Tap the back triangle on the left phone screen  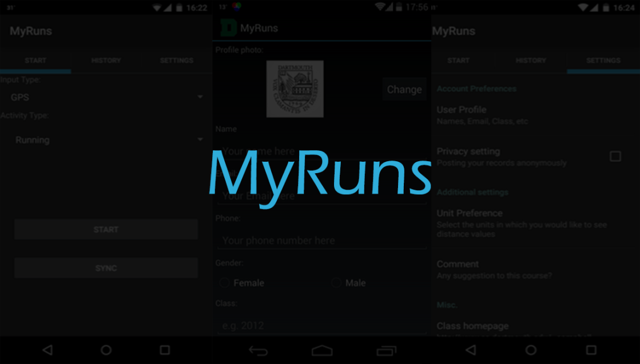tap(47, 350)
